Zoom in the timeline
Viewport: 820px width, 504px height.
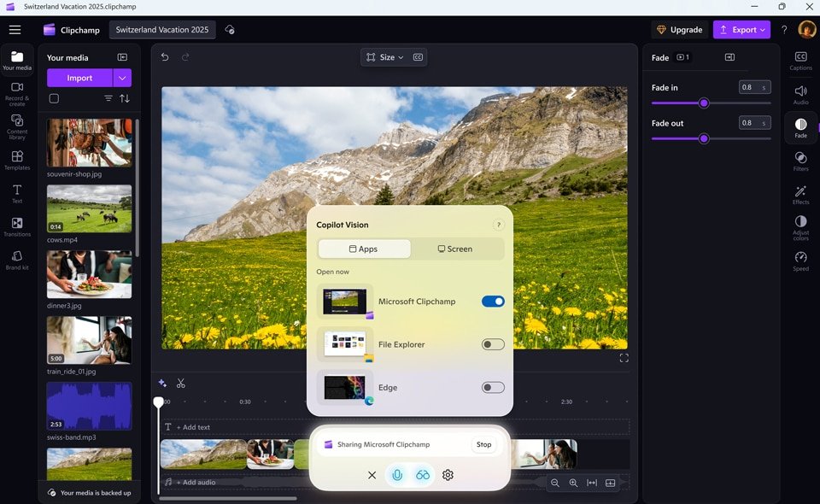click(x=573, y=483)
